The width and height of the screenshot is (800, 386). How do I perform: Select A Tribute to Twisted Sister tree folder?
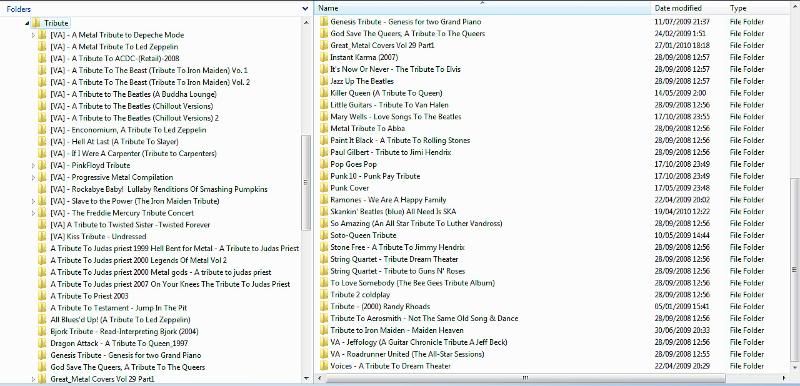(x=130, y=225)
